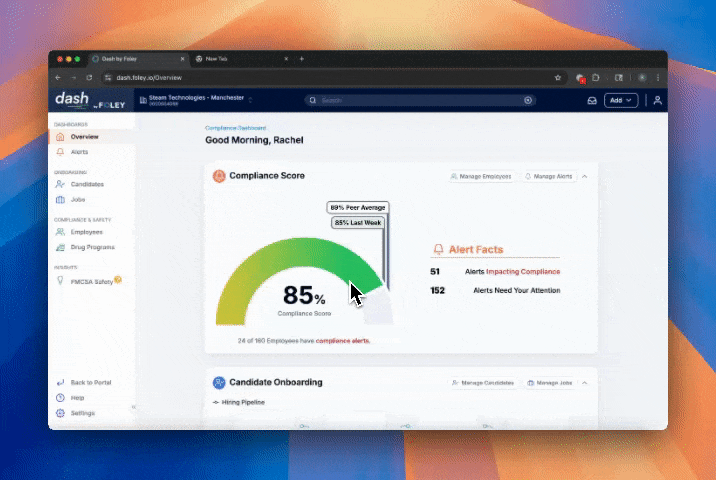Open the inbox mail icon in header
Screen dimensions: 716x480
[591, 100]
